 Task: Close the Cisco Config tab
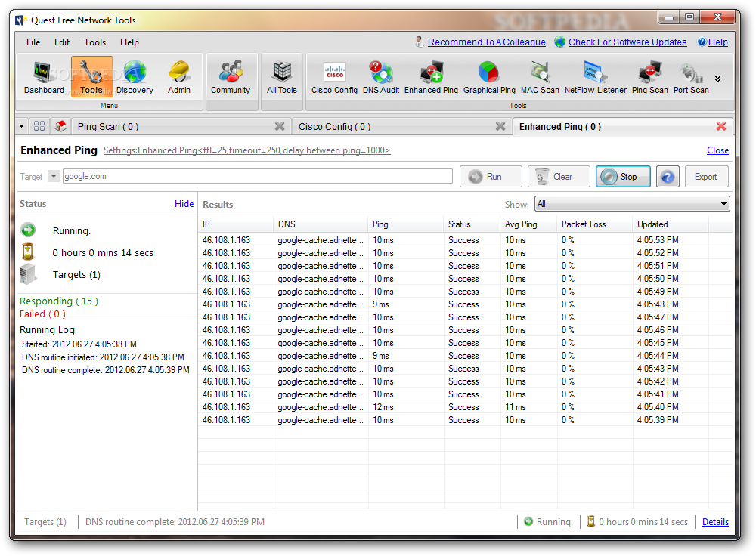500,126
